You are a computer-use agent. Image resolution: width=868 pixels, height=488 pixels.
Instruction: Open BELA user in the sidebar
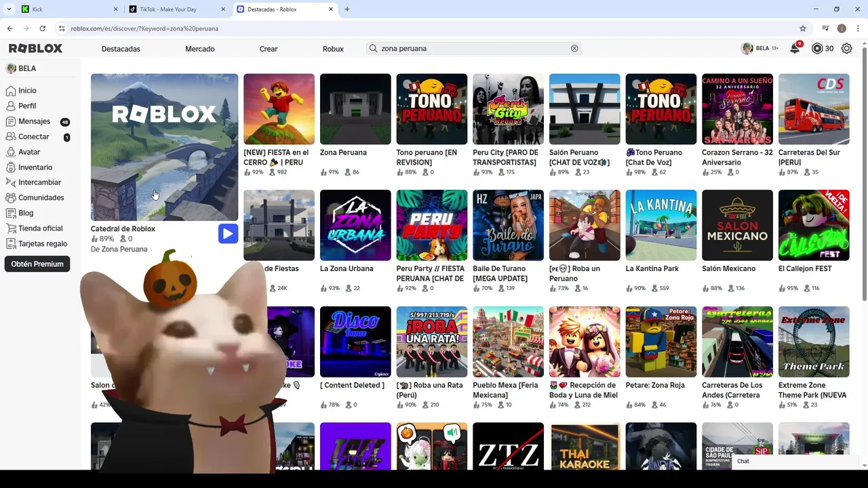point(21,68)
